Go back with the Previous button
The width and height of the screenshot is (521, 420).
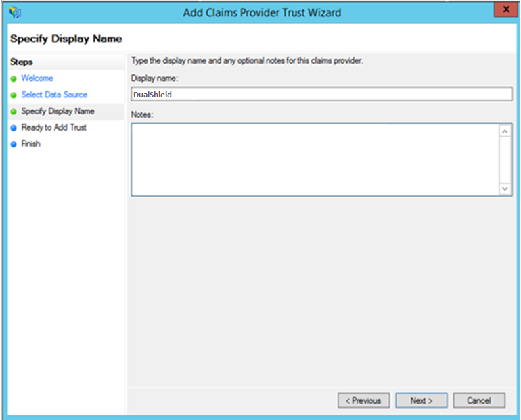(x=363, y=400)
